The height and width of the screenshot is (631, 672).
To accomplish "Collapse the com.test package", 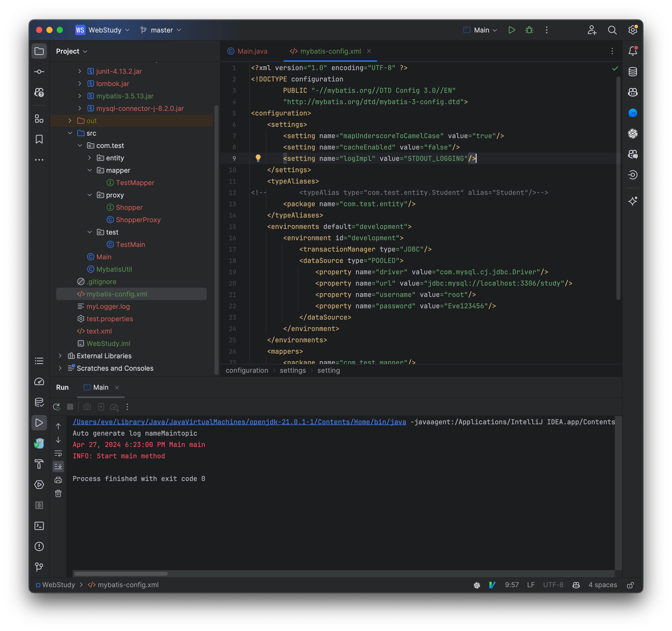I will 80,145.
